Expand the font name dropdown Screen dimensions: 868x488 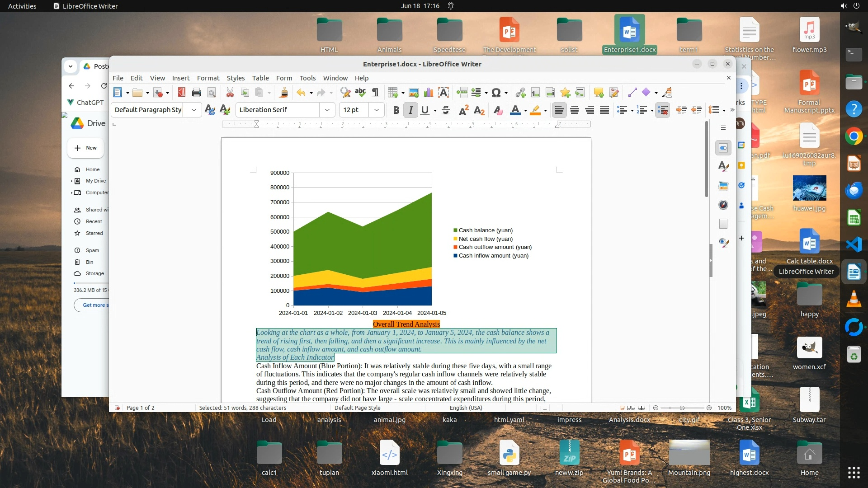[x=327, y=110]
